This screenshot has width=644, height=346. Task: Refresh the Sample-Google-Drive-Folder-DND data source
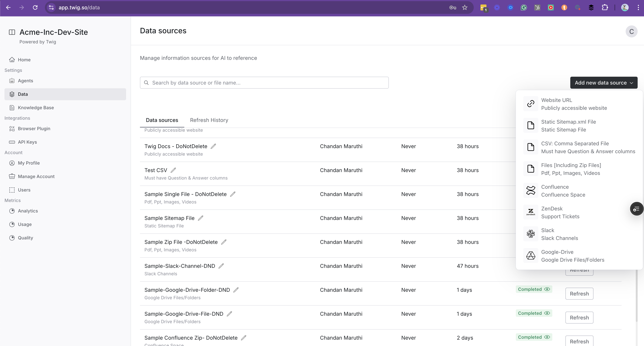[579, 293]
